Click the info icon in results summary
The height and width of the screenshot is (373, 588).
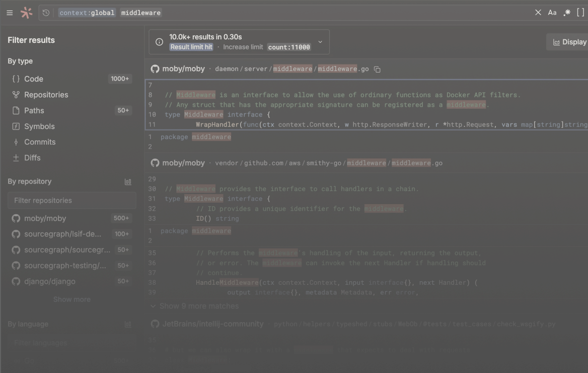(x=159, y=42)
